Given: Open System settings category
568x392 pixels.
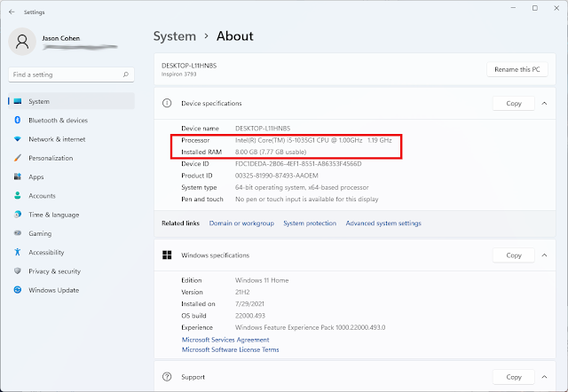Looking at the screenshot, I should (71, 101).
